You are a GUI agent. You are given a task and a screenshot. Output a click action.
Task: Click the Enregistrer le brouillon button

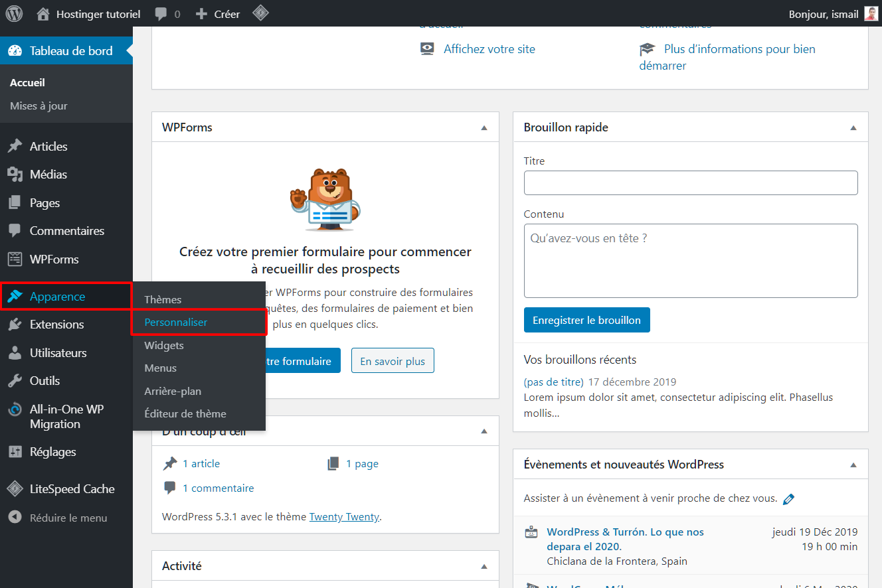click(x=586, y=319)
